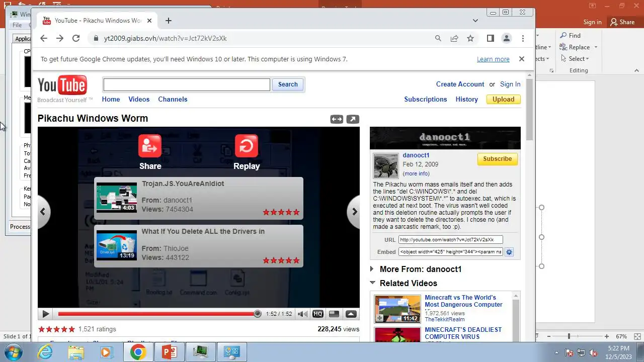Switch to Task Manager in the taskbar
The height and width of the screenshot is (362, 644).
click(x=201, y=352)
